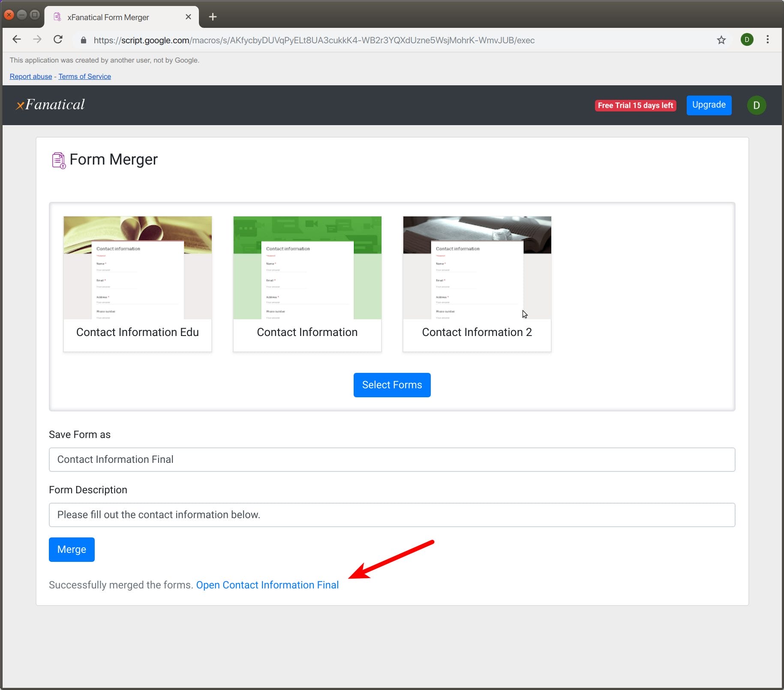Click the Select Forms button
The height and width of the screenshot is (690, 784).
pyautogui.click(x=391, y=384)
